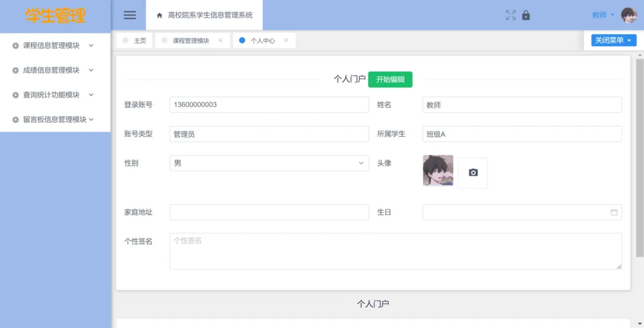Image resolution: width=644 pixels, height=328 pixels.
Task: Click the scrollbar down arrow
Action: coord(640,324)
